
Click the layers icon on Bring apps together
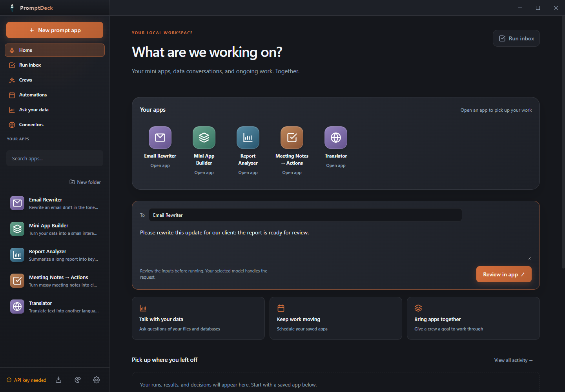pyautogui.click(x=418, y=308)
